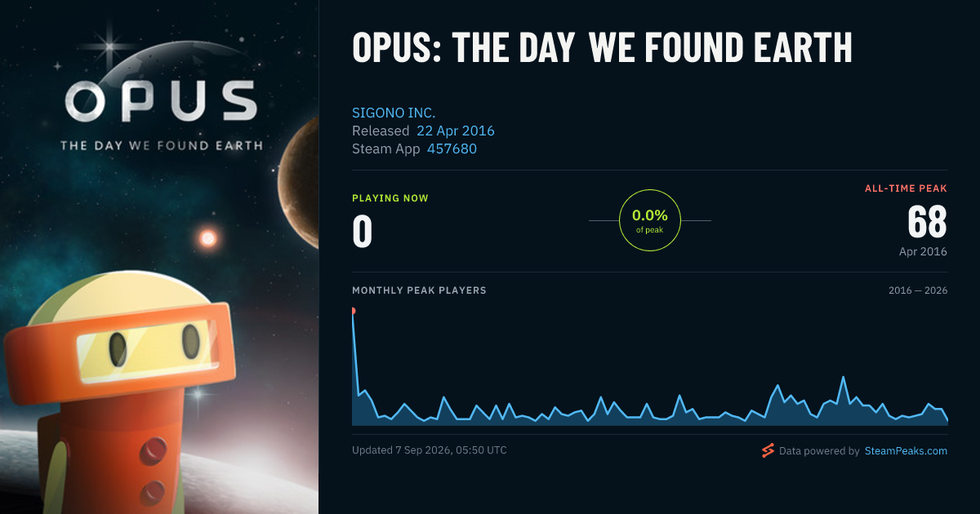Click the brown planet on cover art

(x=299, y=181)
